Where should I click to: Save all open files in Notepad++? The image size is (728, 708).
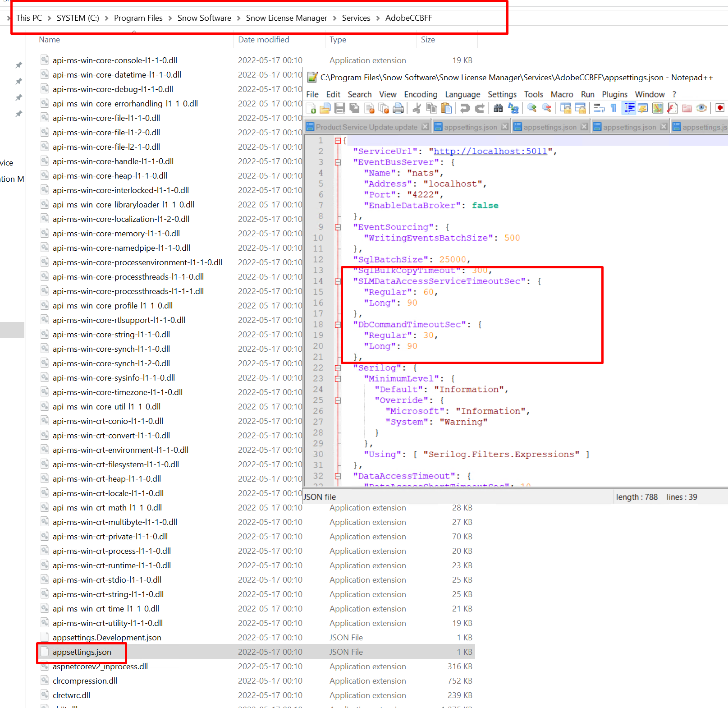(354, 108)
